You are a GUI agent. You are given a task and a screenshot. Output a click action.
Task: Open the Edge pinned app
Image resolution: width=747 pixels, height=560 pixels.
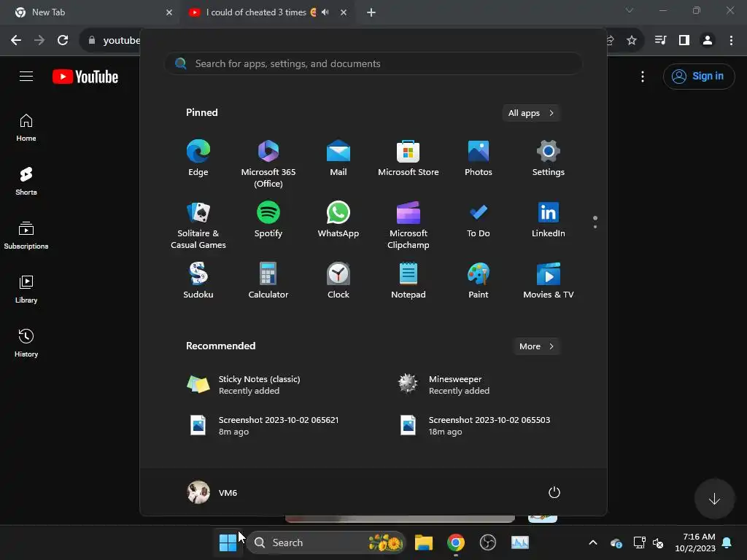(x=198, y=159)
